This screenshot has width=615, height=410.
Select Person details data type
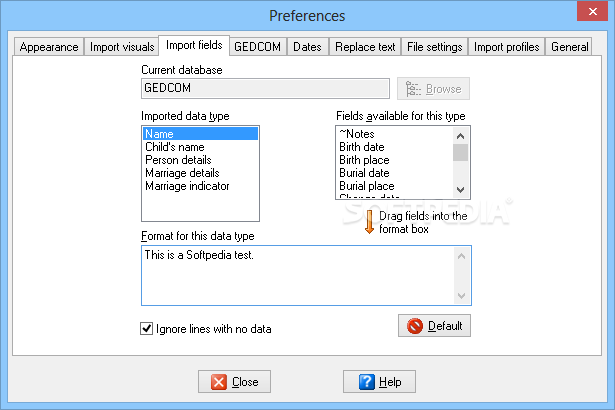pyautogui.click(x=200, y=160)
